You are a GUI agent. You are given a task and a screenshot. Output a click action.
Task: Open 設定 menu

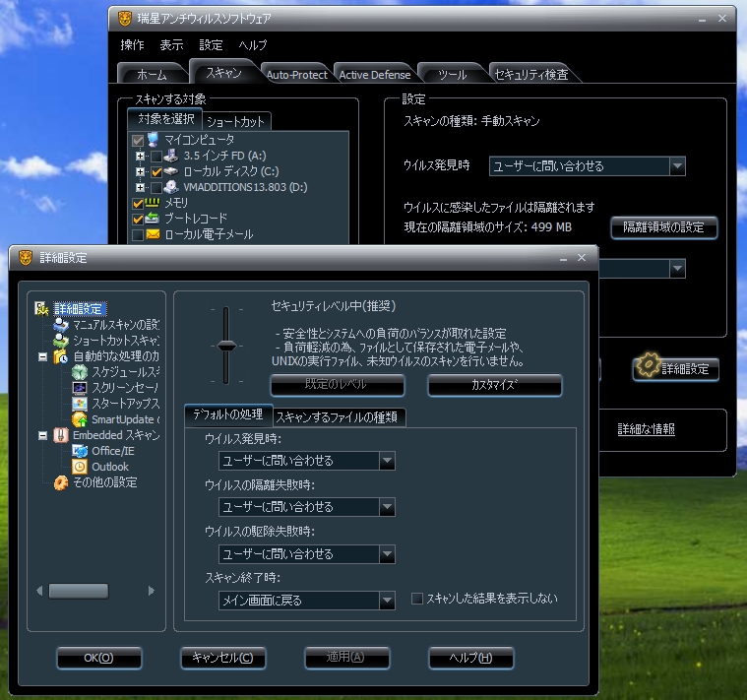pyautogui.click(x=211, y=45)
